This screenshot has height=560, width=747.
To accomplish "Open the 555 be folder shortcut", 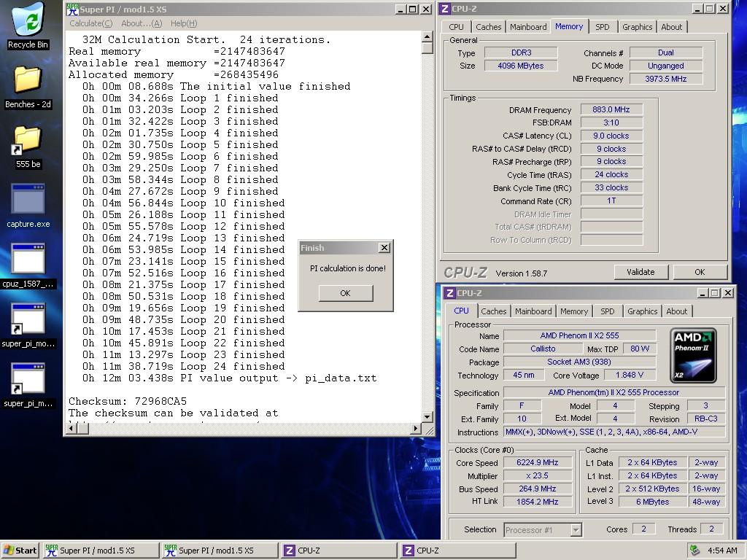I will (x=28, y=147).
